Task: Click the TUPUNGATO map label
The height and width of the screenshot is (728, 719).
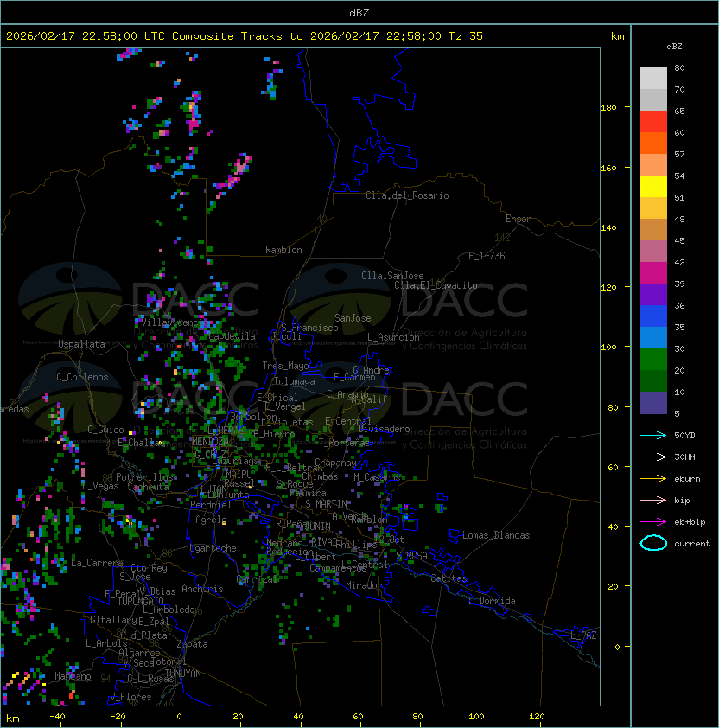Action: (x=140, y=601)
